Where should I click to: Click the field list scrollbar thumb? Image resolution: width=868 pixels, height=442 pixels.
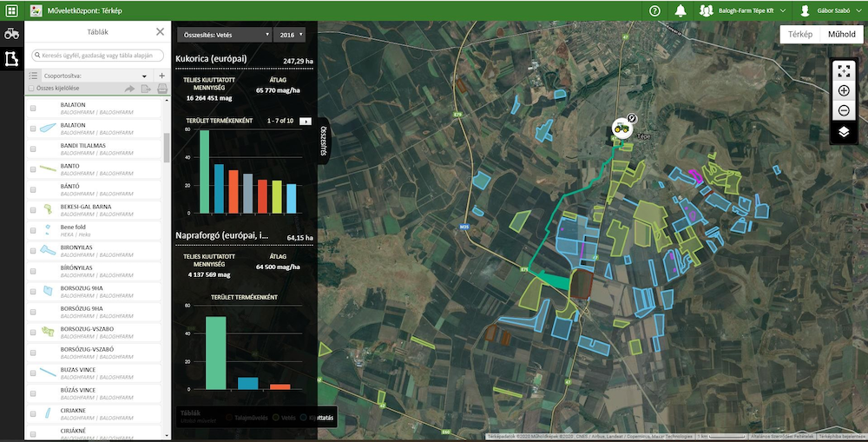(x=167, y=147)
